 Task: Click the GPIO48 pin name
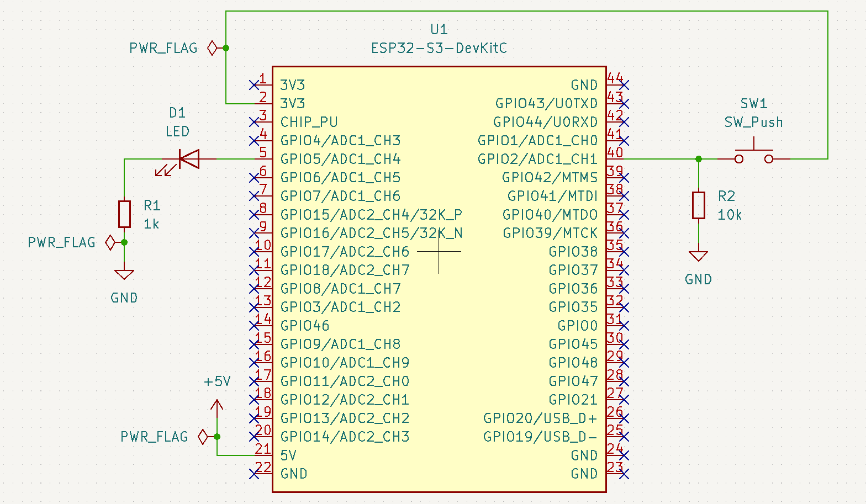click(573, 363)
